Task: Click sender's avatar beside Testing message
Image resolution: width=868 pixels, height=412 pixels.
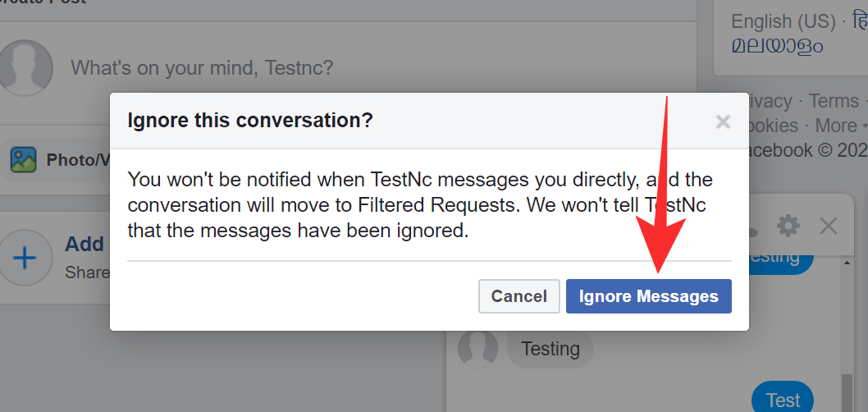Action: 477,349
